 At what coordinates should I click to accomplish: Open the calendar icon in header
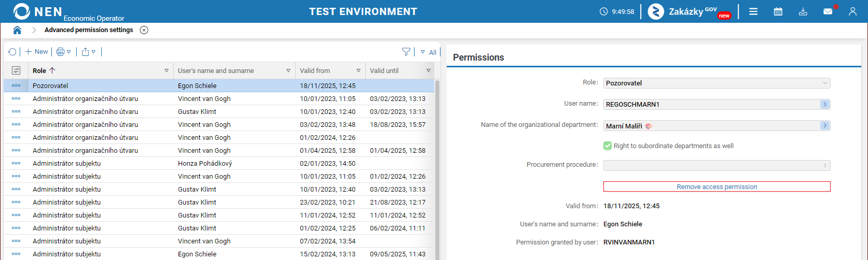(x=778, y=11)
